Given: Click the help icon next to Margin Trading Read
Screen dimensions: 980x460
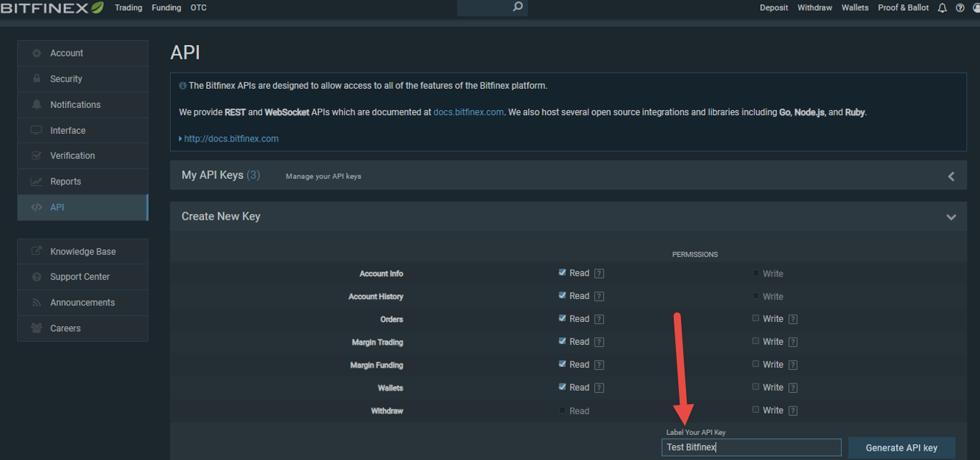Looking at the screenshot, I should click(599, 342).
